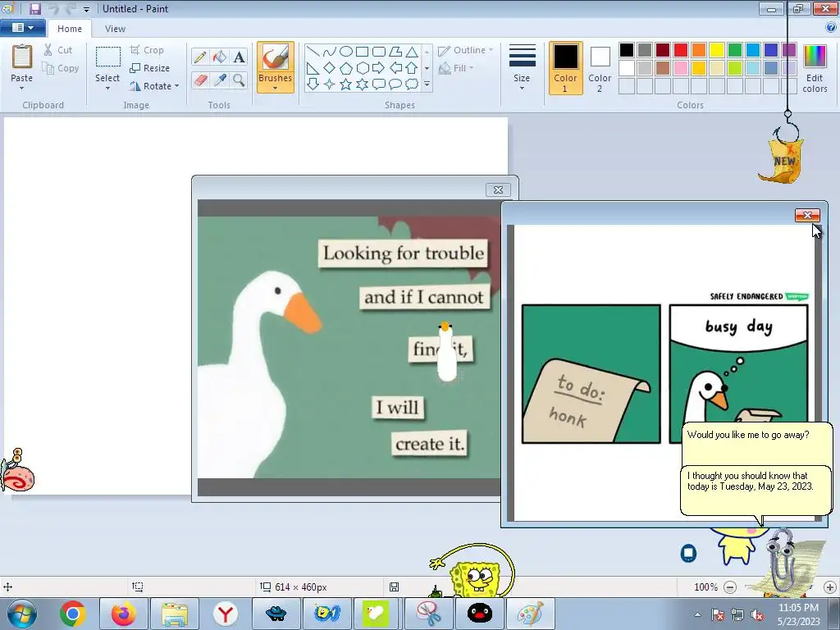Open Google Chrome from taskbar
Viewport: 840px width, 630px height.
click(73, 614)
